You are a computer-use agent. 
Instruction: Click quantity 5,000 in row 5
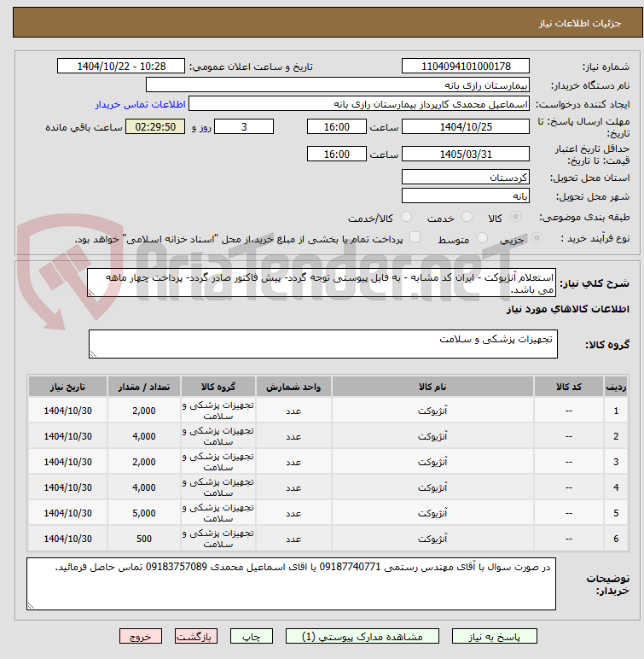click(143, 513)
